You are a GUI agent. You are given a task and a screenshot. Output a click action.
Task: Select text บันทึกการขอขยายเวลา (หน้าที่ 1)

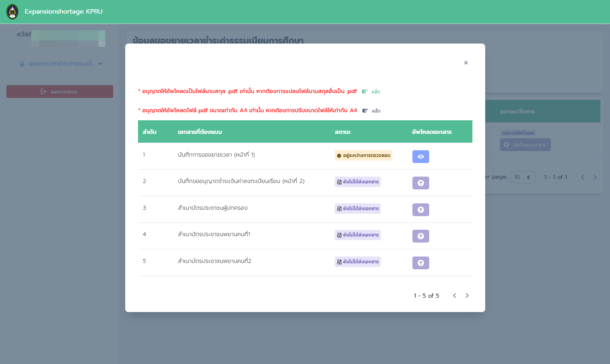216,155
